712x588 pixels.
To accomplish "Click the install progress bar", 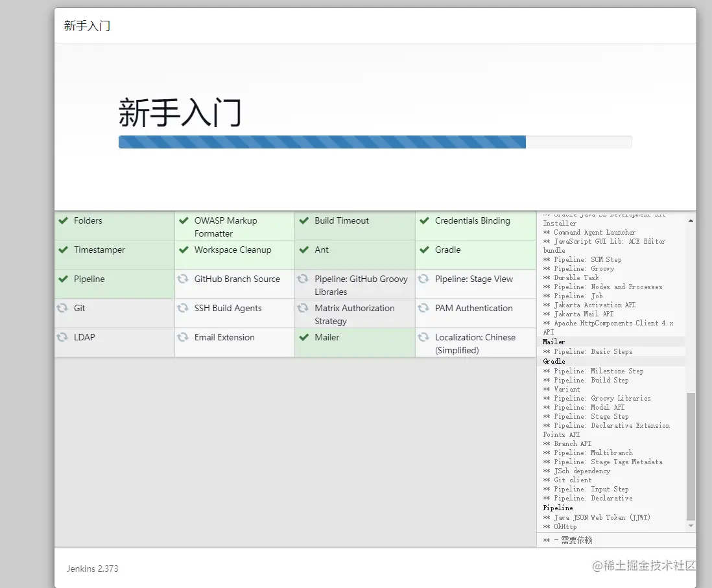I will pos(375,142).
